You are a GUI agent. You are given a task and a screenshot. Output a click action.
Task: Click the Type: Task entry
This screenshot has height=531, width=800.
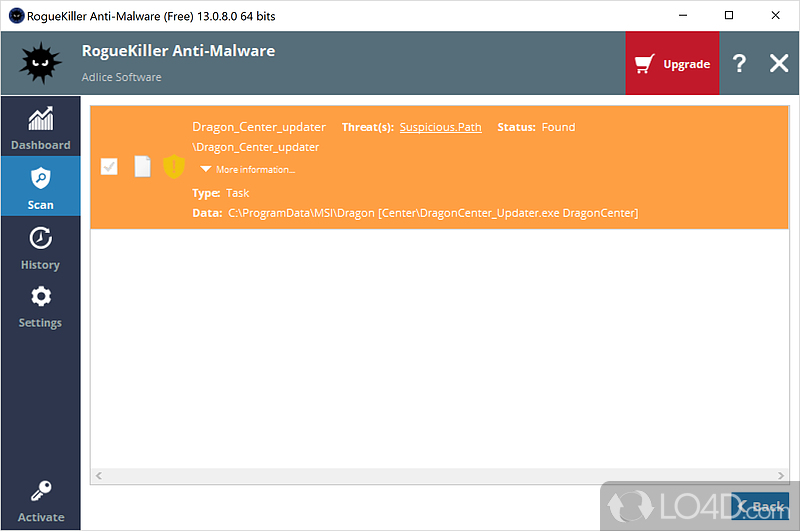(220, 193)
